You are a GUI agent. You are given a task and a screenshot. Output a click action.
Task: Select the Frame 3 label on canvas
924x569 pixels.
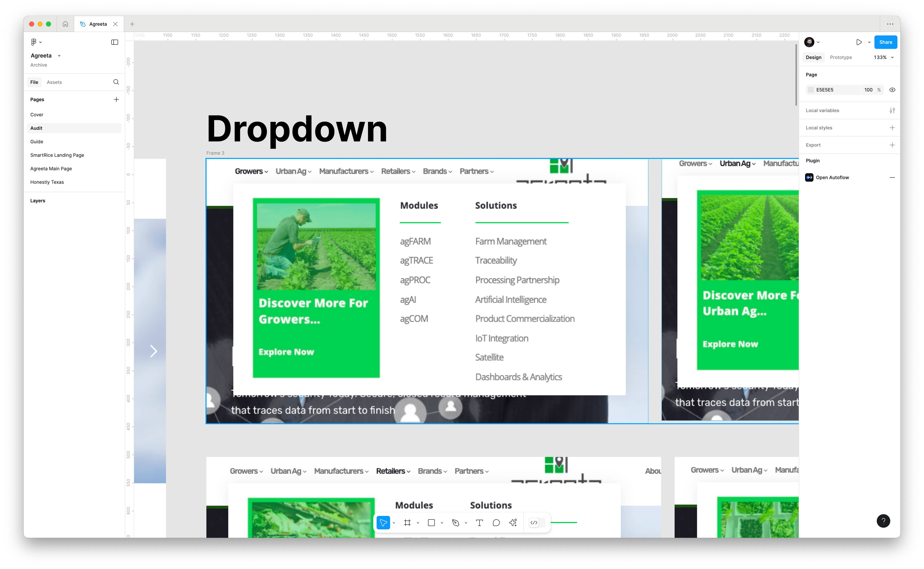coord(215,153)
